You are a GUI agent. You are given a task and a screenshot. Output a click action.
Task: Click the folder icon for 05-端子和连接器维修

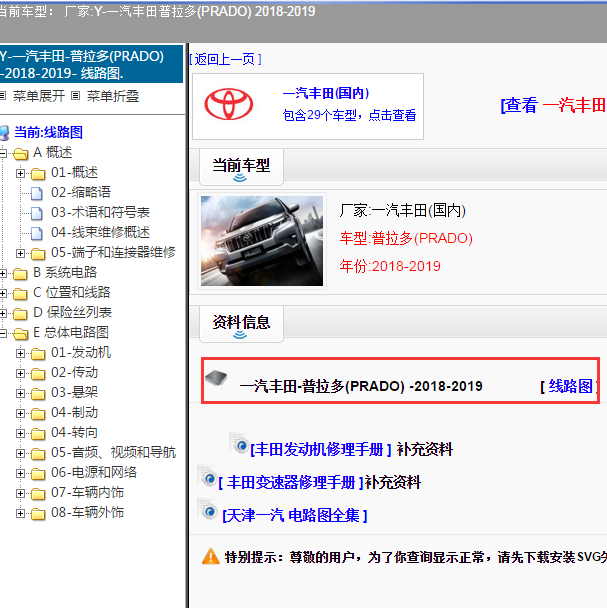[38, 254]
